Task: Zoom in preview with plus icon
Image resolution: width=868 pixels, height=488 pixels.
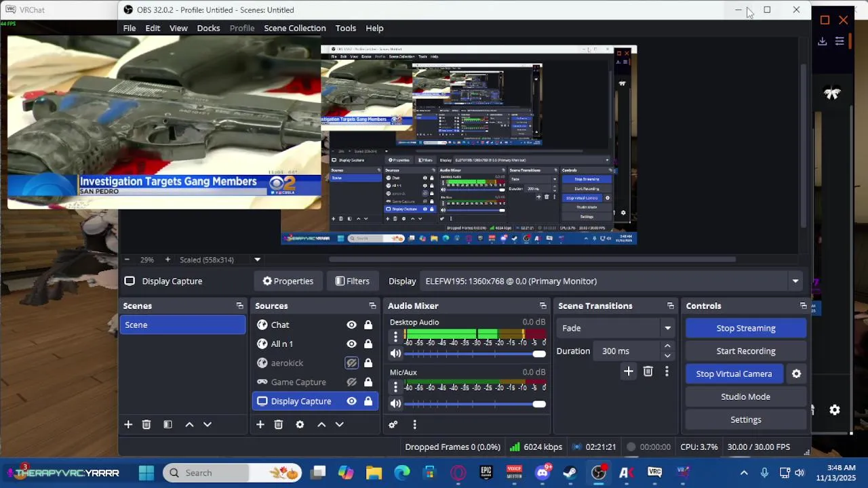Action: (x=167, y=260)
